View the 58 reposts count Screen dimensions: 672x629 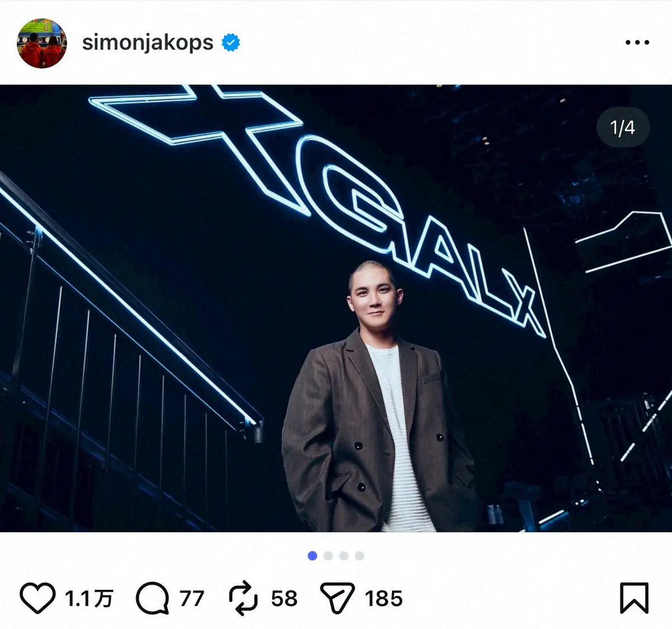284,599
